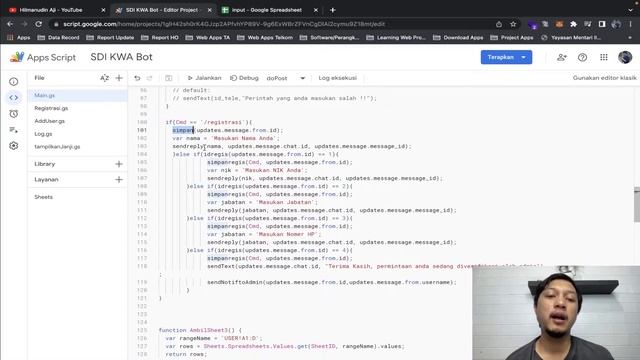The height and width of the screenshot is (360, 640).
Task: Open the Executions list icon
Action: pyautogui.click(x=13, y=130)
